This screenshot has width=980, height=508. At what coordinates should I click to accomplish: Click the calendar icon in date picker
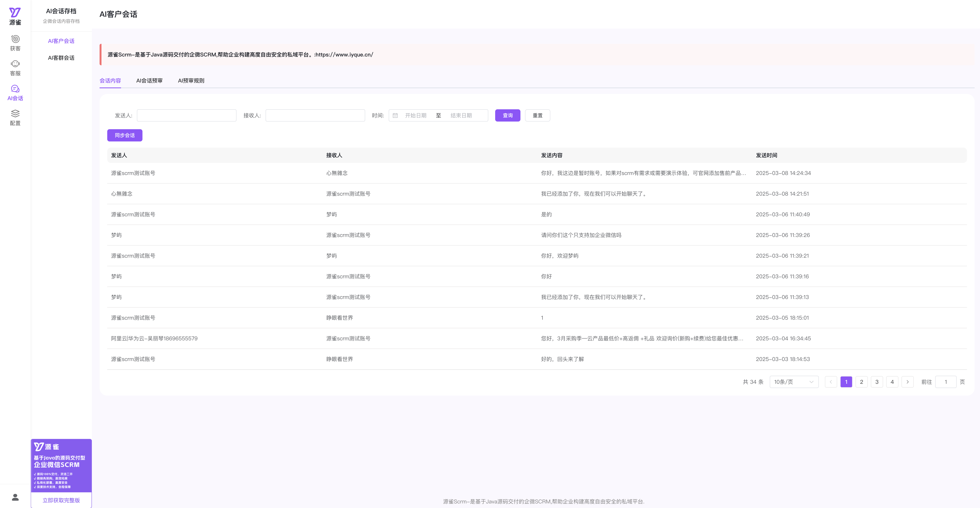(395, 116)
